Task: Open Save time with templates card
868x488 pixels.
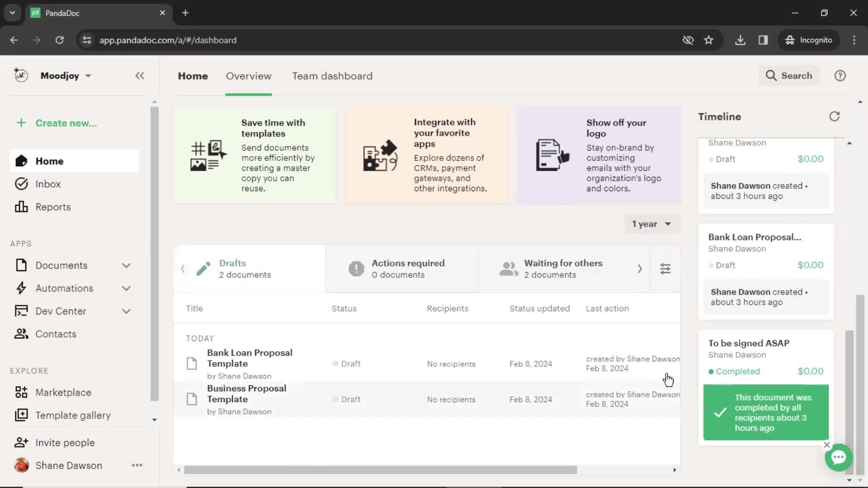Action: (x=255, y=155)
